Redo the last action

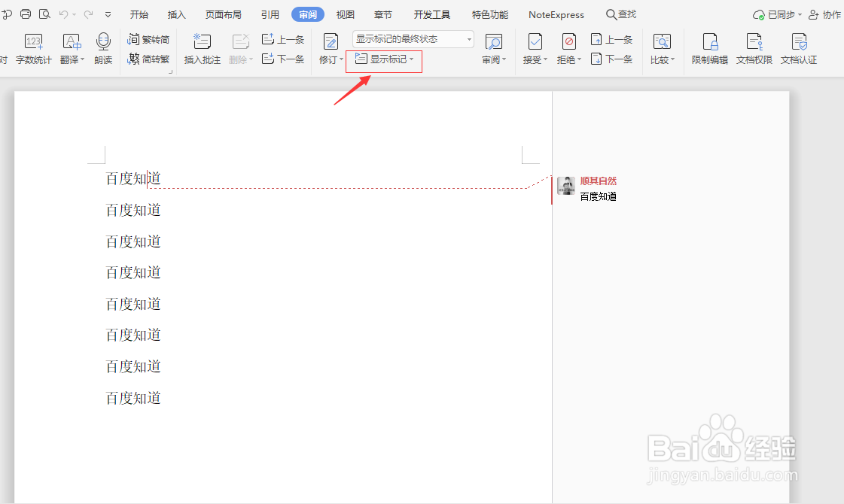coord(88,14)
